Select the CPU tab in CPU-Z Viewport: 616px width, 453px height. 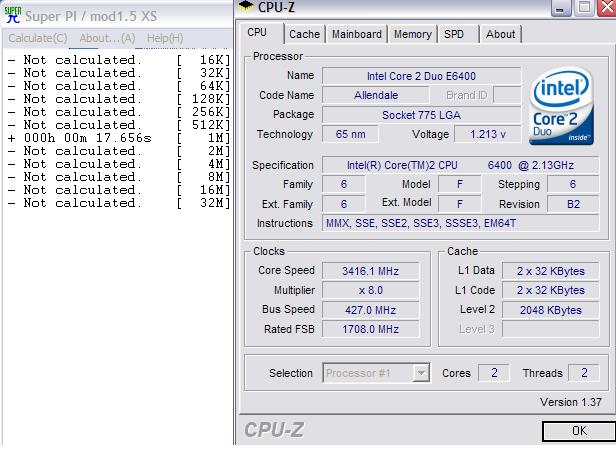coord(257,33)
